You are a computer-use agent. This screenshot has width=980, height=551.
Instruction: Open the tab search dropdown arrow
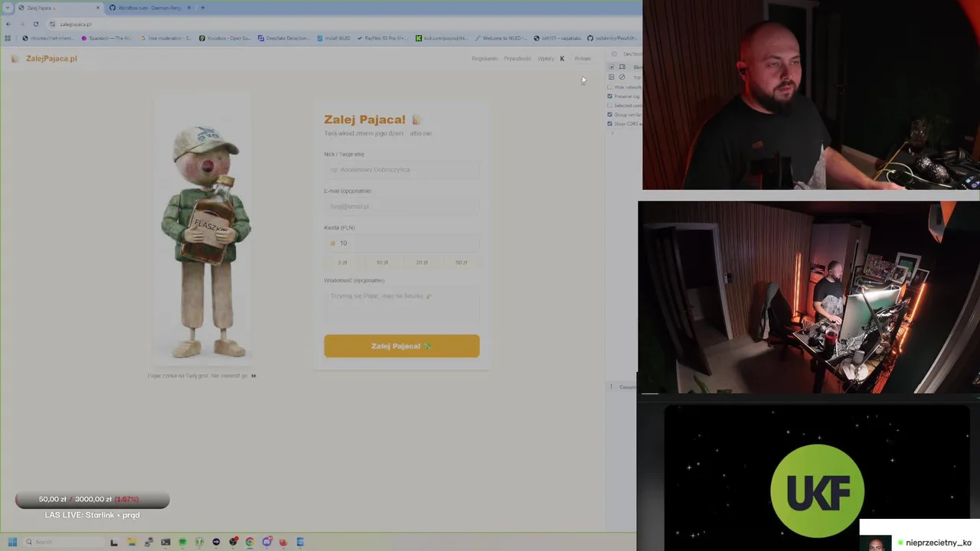8,8
